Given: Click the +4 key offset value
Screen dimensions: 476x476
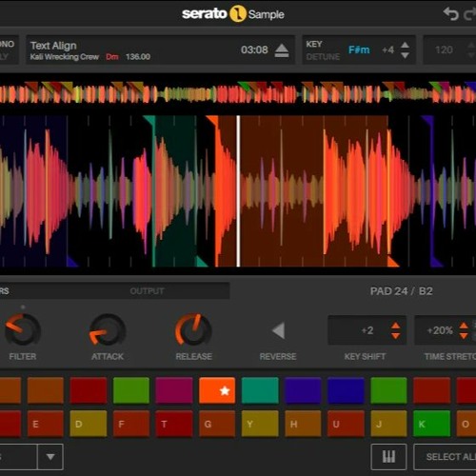Looking at the screenshot, I should 387,50.
